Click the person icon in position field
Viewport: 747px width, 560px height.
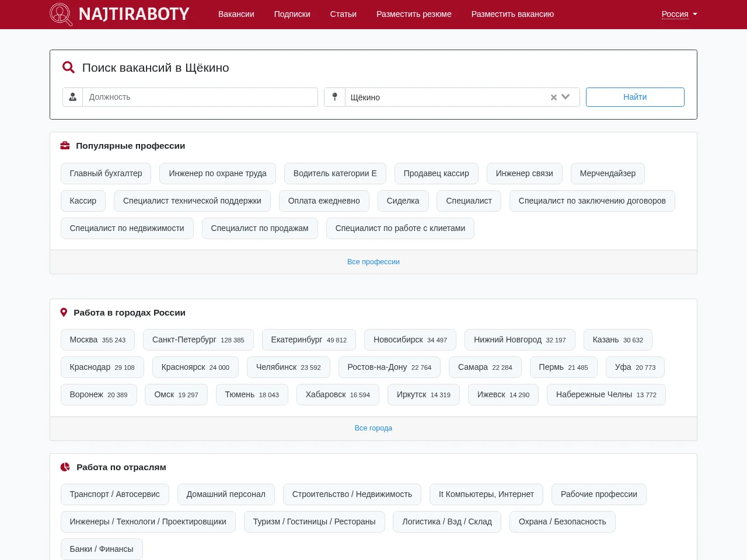(x=73, y=97)
